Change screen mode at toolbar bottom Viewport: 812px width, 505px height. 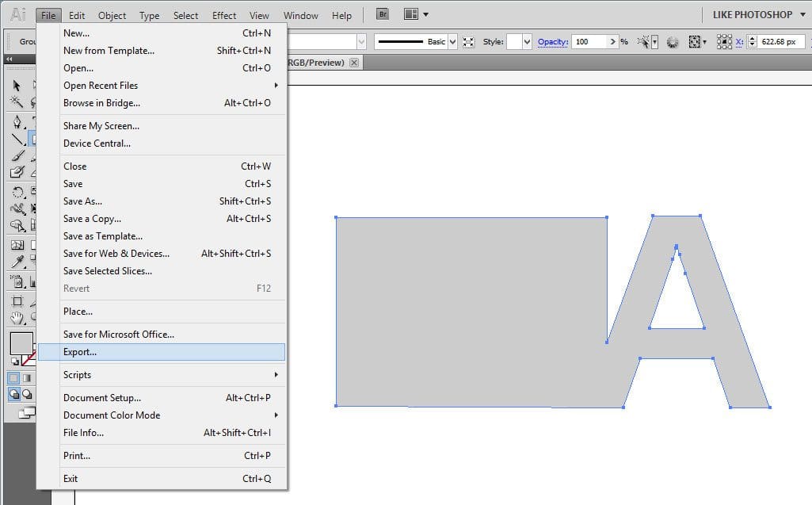click(26, 413)
